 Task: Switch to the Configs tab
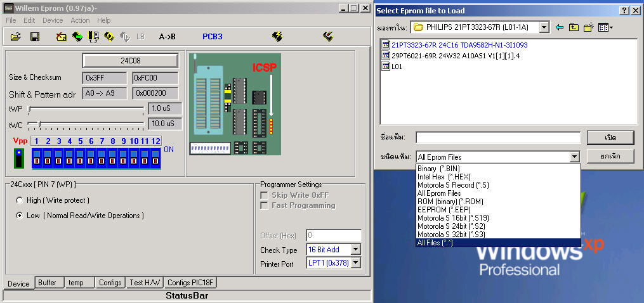point(110,283)
